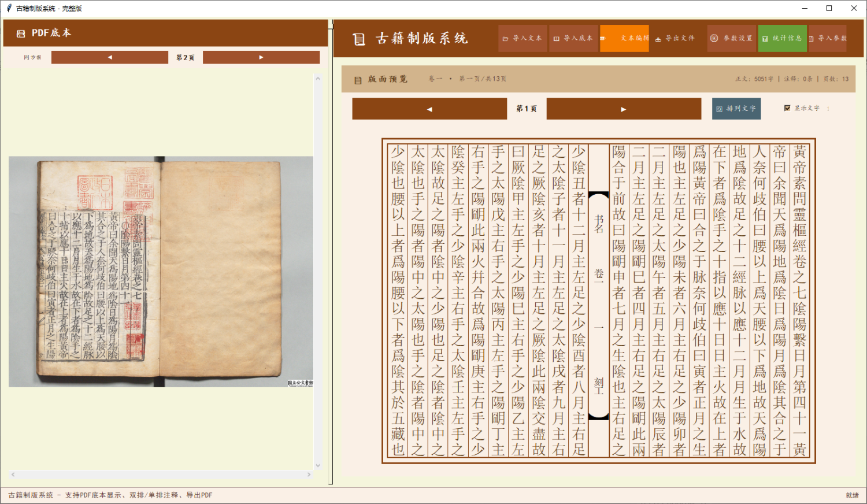Uncheck the 显示文字 checkbox
Screen dimensions: 867x504
coord(787,108)
